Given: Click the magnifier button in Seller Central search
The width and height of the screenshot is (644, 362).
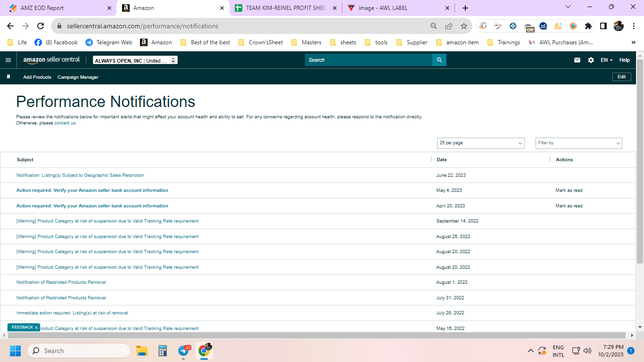Looking at the screenshot, I should coord(439,60).
